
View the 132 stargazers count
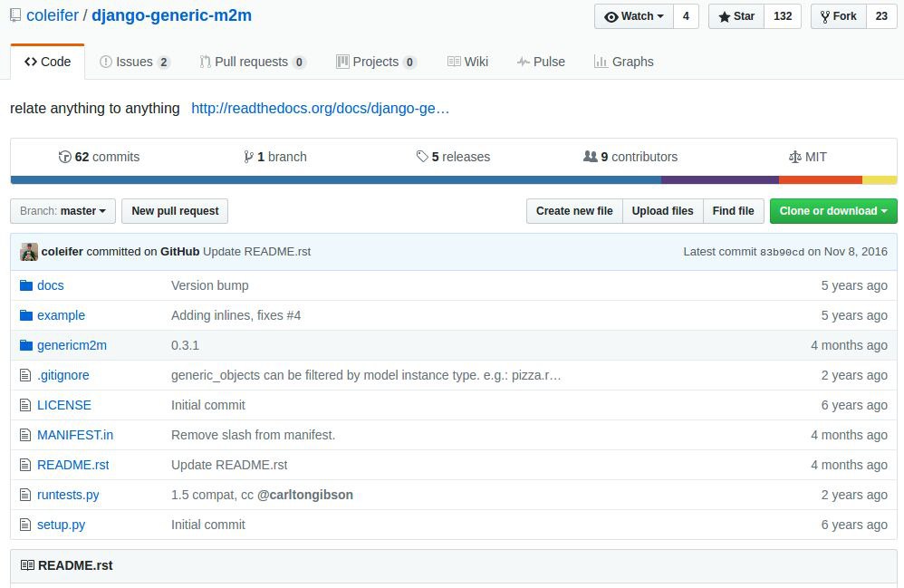click(x=783, y=16)
